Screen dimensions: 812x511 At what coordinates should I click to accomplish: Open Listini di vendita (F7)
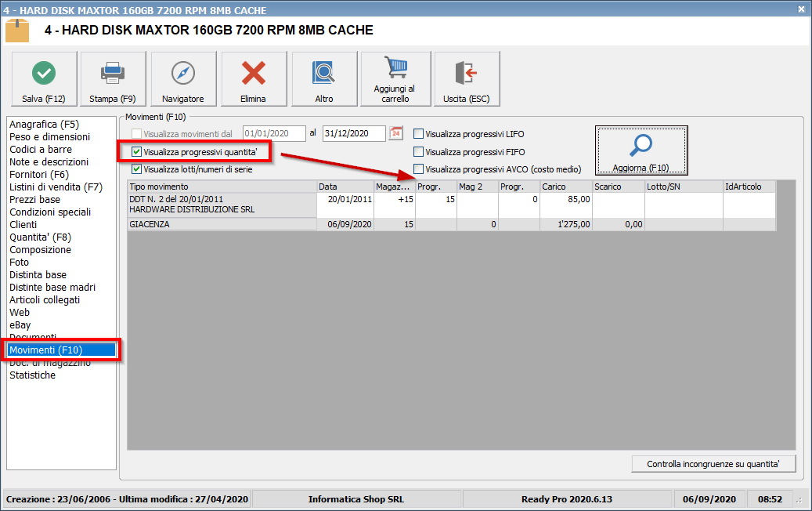(x=56, y=187)
